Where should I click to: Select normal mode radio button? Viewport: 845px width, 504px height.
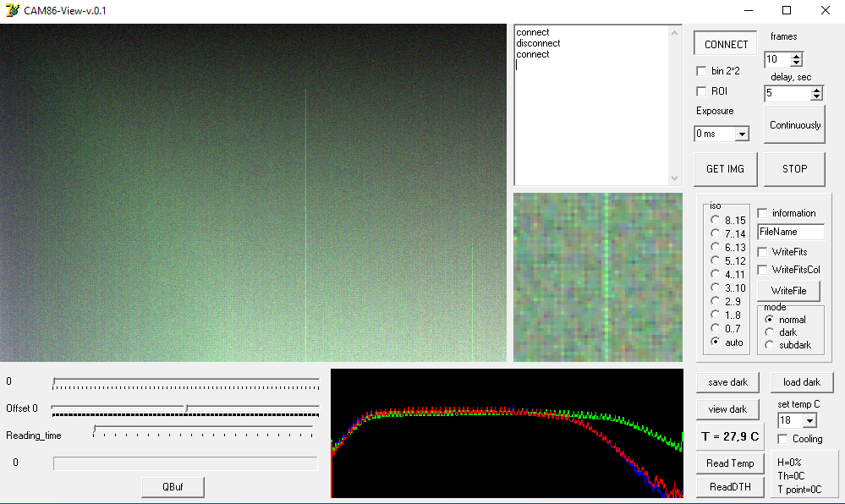point(770,320)
